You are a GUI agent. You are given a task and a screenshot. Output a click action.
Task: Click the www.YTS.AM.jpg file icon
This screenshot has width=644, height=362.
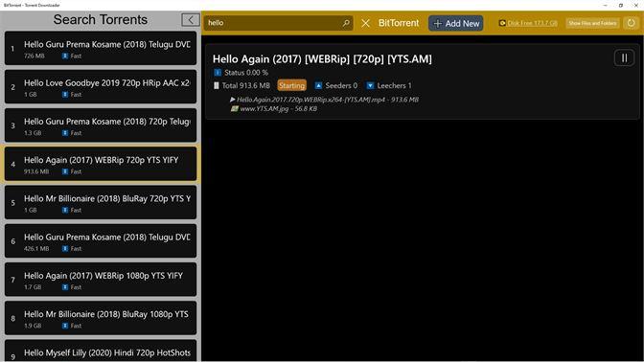click(234, 109)
